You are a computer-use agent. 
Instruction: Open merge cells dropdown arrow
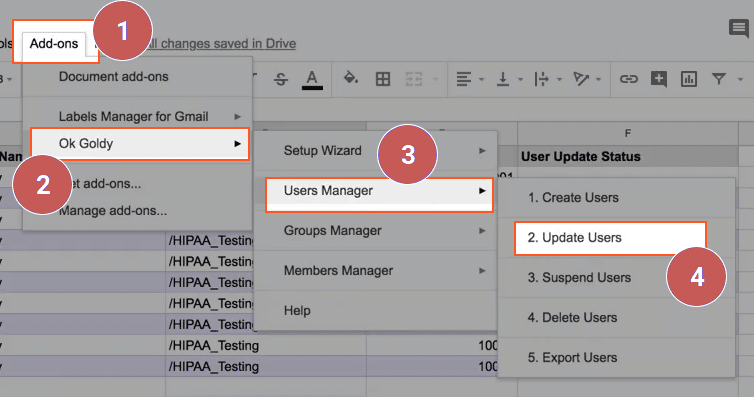436,79
